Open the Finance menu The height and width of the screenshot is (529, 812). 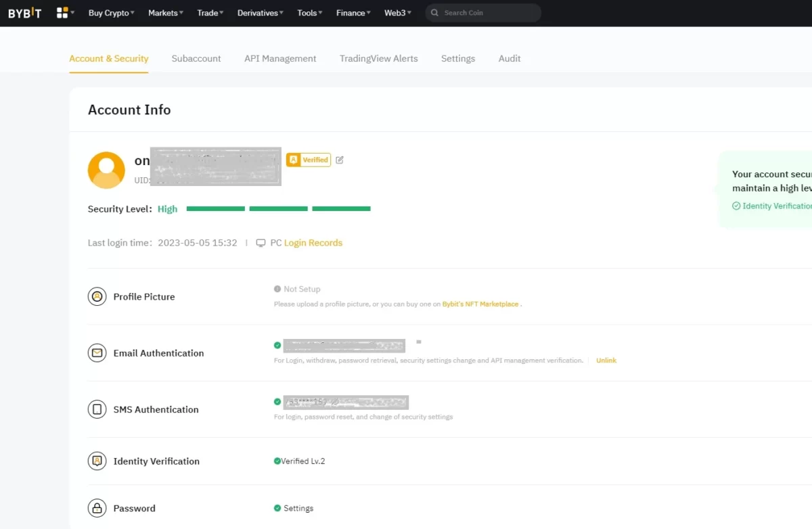coord(353,13)
